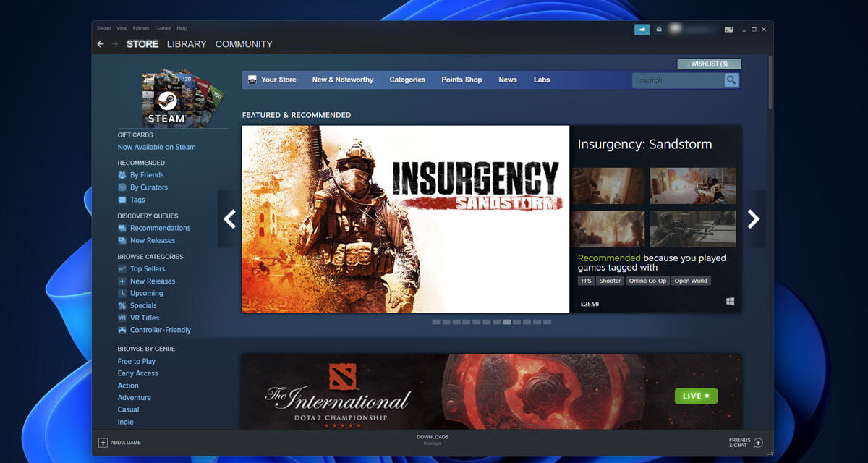
Task: Click the WISHLIST (8) button
Action: [709, 64]
